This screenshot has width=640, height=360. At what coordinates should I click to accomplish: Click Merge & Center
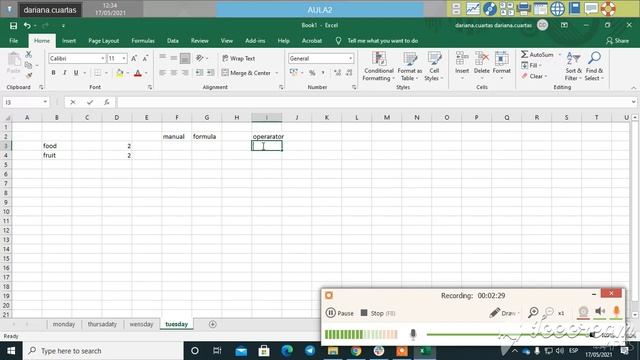247,73
